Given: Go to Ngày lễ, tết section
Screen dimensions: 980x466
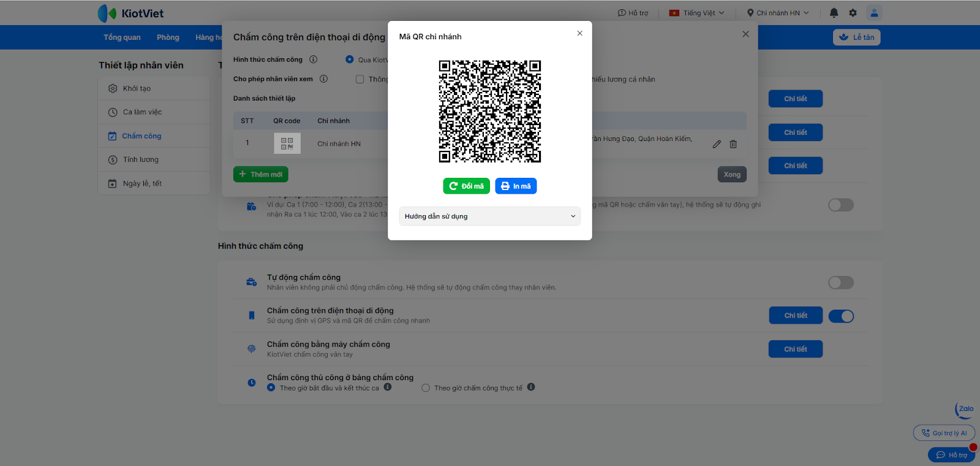Looking at the screenshot, I should pyautogui.click(x=154, y=183).
